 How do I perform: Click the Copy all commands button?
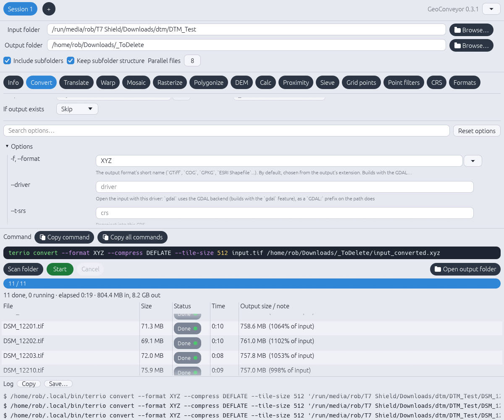pos(132,237)
